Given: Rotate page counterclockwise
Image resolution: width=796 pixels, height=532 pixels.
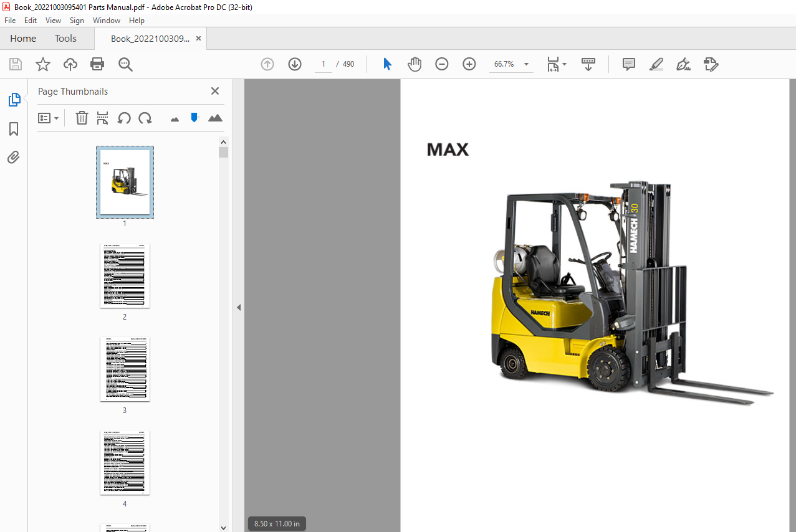Looking at the screenshot, I should [x=124, y=118].
